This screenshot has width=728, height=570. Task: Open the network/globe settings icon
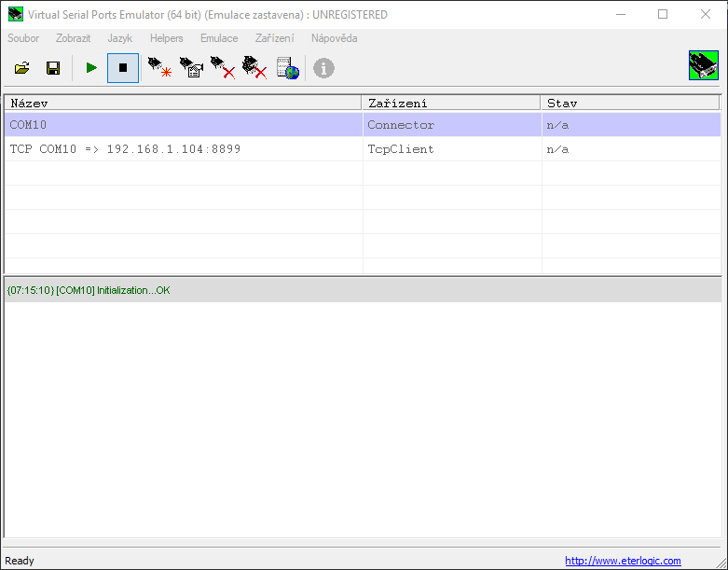(288, 68)
